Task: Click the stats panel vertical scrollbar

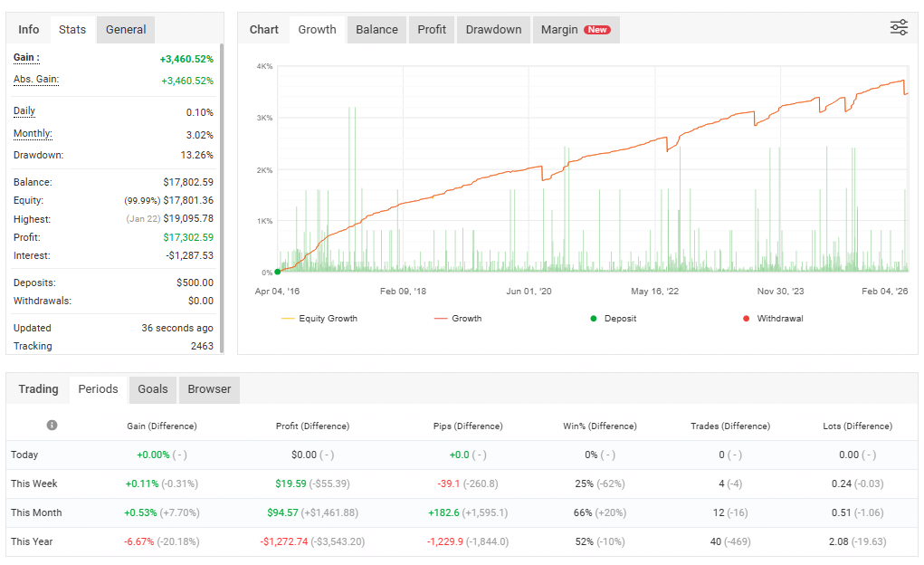Action: [221, 181]
